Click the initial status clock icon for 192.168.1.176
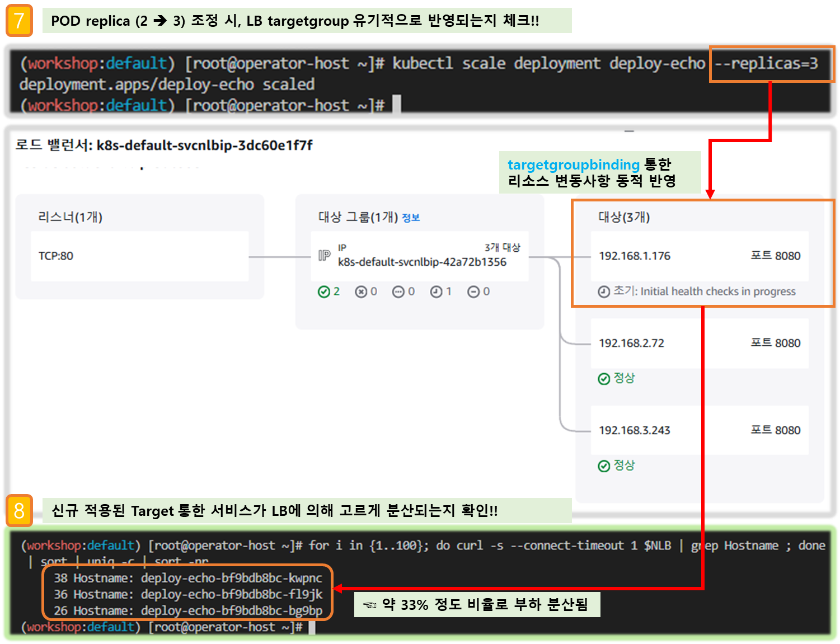 click(x=604, y=292)
